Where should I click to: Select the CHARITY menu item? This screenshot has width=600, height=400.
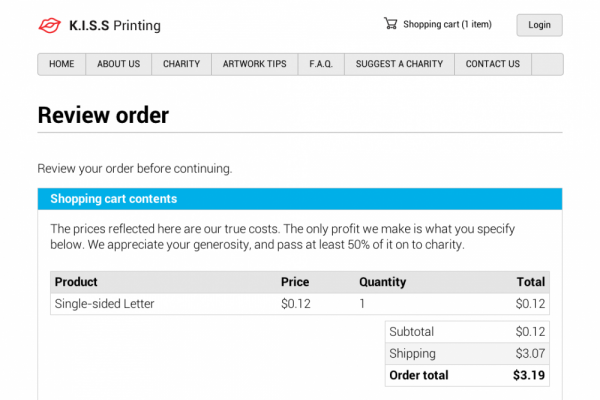coord(181,64)
